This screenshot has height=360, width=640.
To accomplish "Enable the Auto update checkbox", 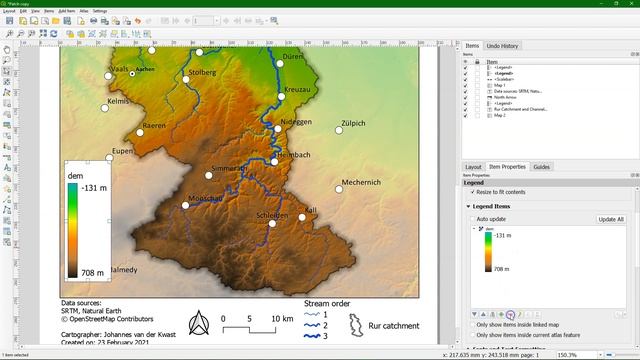I will pyautogui.click(x=473, y=219).
